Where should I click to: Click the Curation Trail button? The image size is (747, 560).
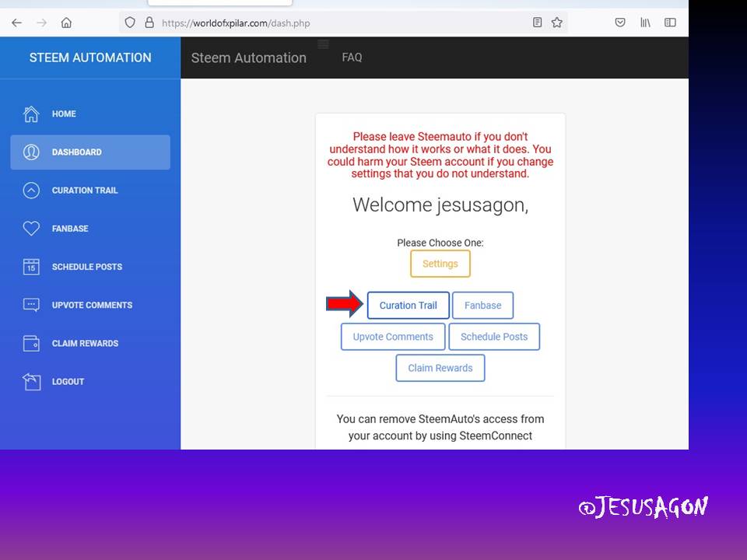[409, 305]
